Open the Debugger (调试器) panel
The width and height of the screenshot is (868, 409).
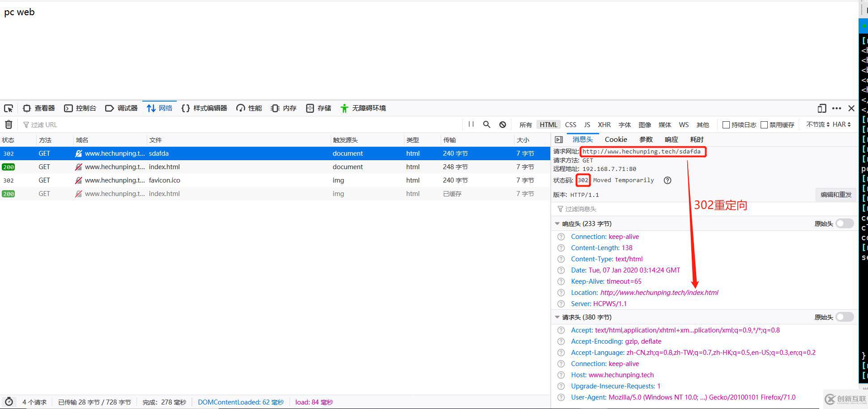(121, 108)
